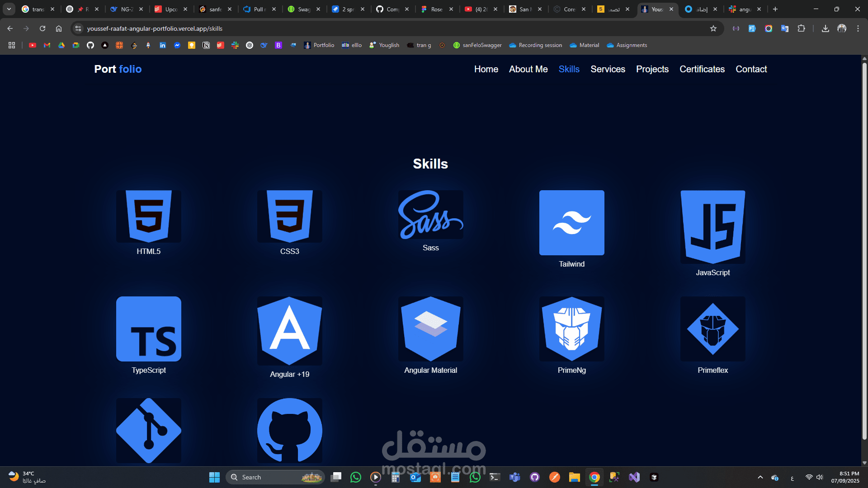This screenshot has width=868, height=488.
Task: Open the Certificates nav link
Action: pos(702,69)
